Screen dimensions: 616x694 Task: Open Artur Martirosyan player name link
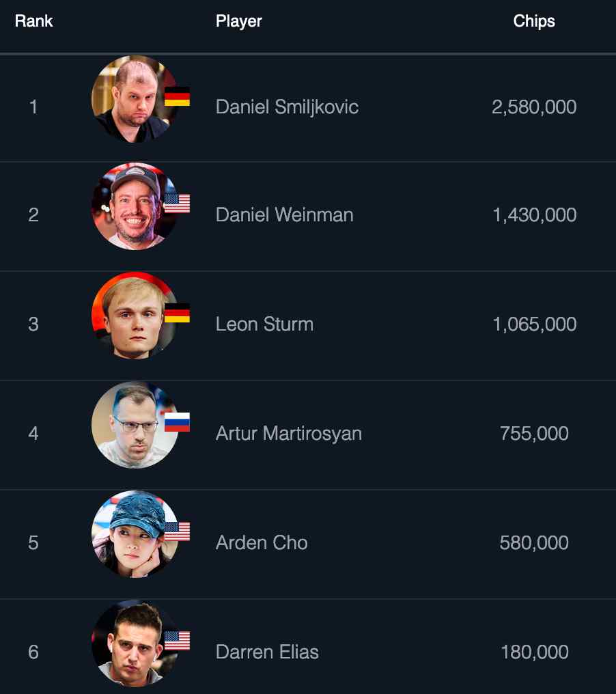(x=288, y=433)
